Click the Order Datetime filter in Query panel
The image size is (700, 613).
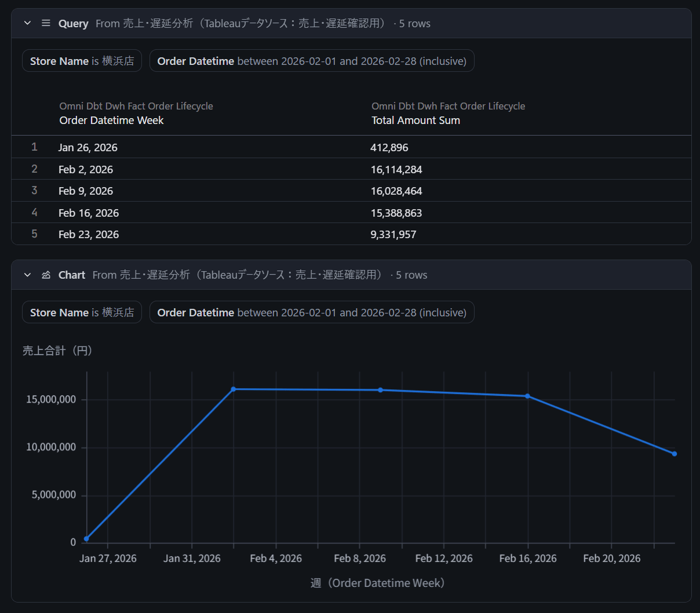click(x=311, y=61)
